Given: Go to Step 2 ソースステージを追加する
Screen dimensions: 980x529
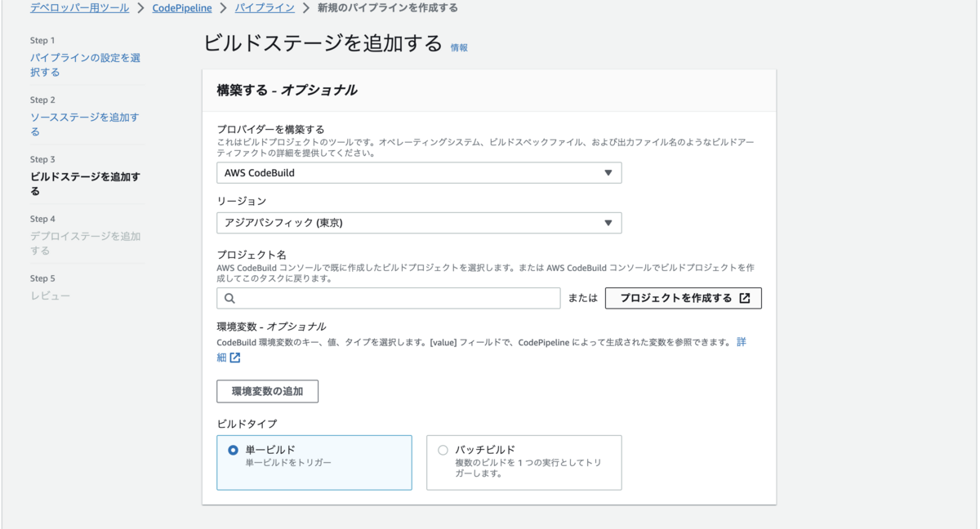Looking at the screenshot, I should 85,124.
